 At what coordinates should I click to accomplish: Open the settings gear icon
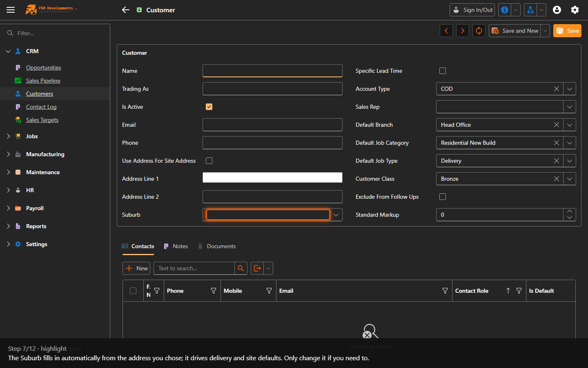[x=575, y=10]
